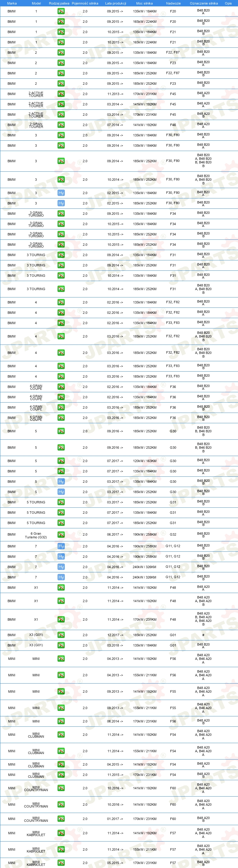The image size is (238, 868).
Task: Click the 04.2015 -> production date cell
Action: 115,765
